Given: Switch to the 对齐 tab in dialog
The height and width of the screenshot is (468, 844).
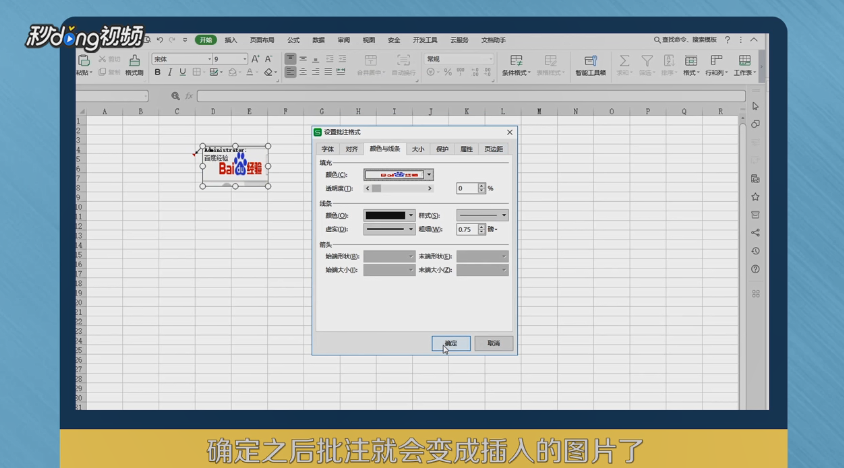Looking at the screenshot, I should pyautogui.click(x=351, y=149).
